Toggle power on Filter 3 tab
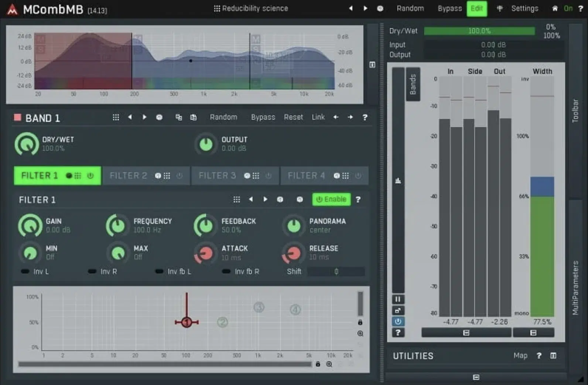The image size is (588, 385). pyautogui.click(x=269, y=176)
